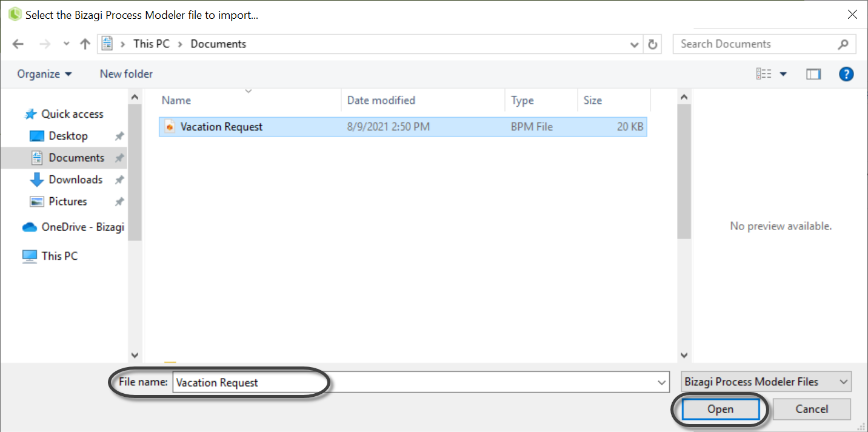Open the recent locations dropdown arrow
Viewport: 868px width, 432px height.
(x=67, y=44)
